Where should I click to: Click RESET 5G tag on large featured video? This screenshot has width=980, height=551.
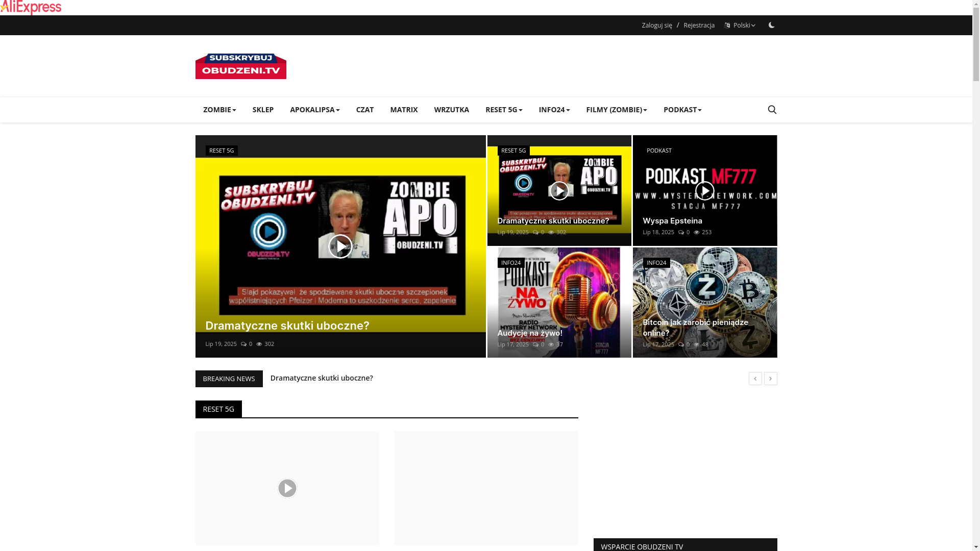point(222,151)
